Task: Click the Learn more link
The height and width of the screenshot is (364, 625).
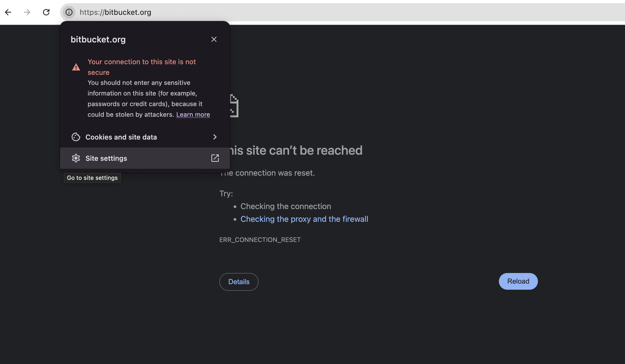Action: click(193, 115)
